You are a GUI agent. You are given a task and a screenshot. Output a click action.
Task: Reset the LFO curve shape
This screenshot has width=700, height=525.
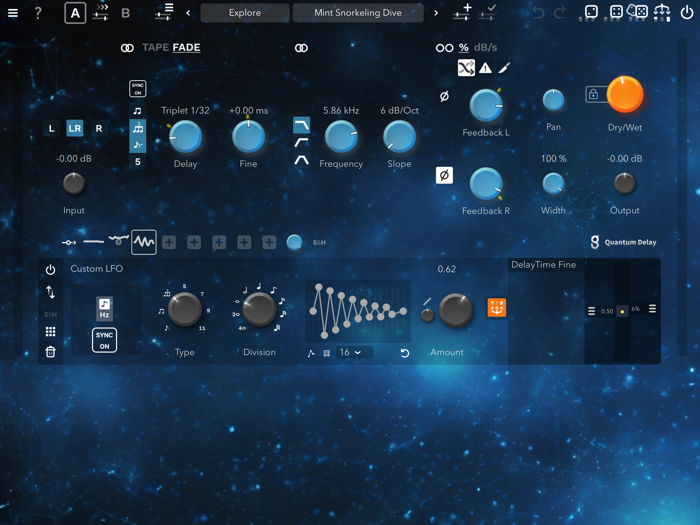pyautogui.click(x=404, y=353)
